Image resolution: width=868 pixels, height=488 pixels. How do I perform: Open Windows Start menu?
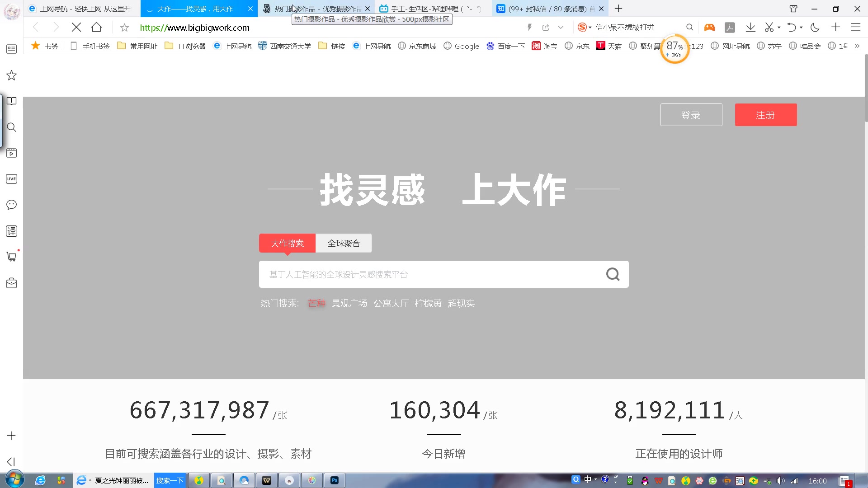click(x=14, y=479)
